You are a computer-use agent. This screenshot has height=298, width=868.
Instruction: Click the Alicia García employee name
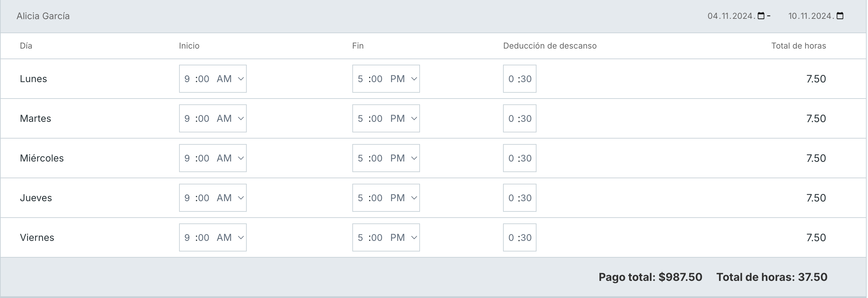coord(43,16)
